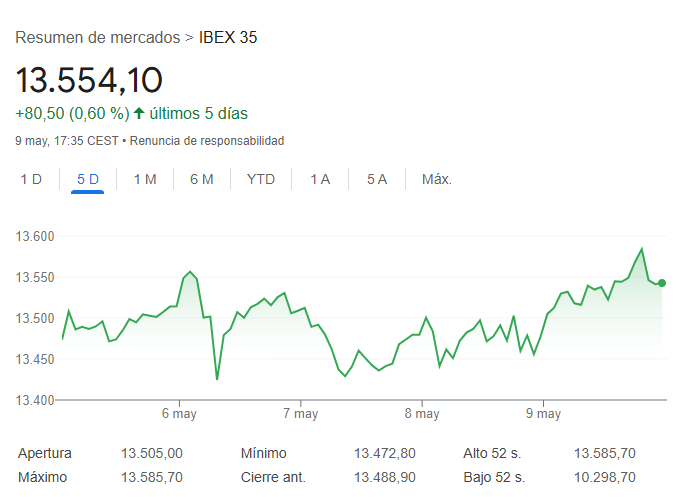Open the Resumen de mercados link
Image resolution: width=683 pixels, height=497 pixels.
coord(98,37)
